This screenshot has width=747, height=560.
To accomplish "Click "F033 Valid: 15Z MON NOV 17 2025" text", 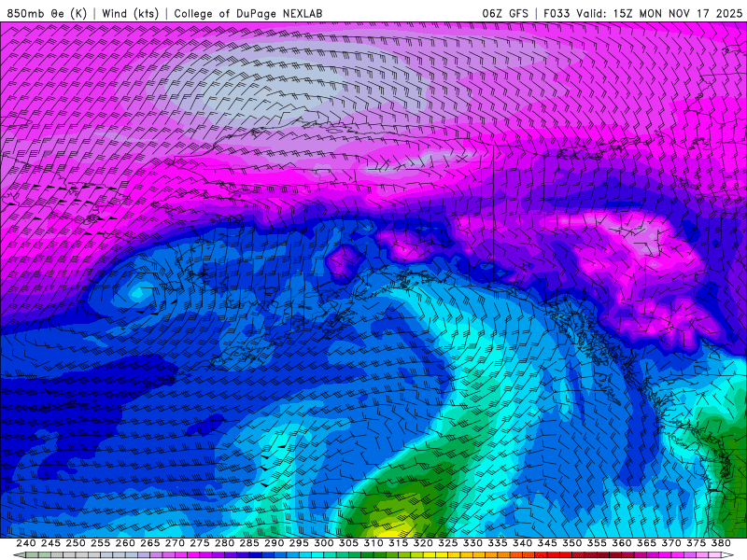I will pyautogui.click(x=643, y=13).
